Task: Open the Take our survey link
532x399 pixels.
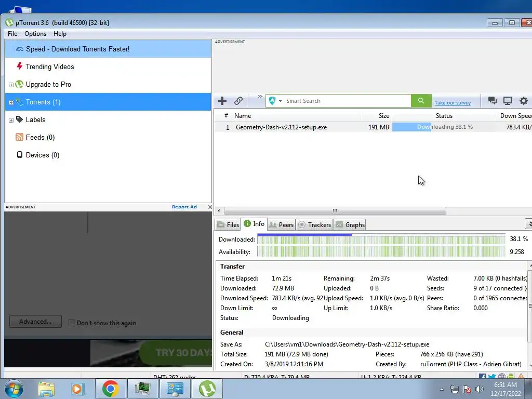Action: point(453,103)
